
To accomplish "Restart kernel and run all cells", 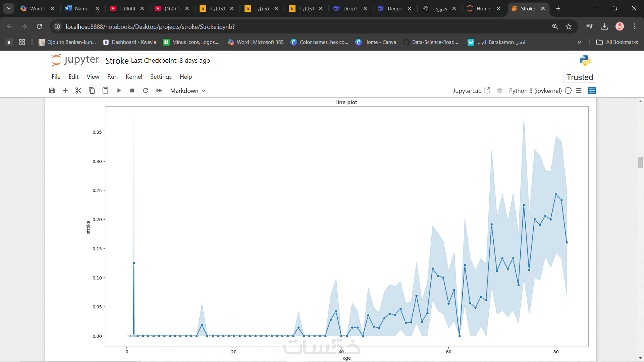I will pyautogui.click(x=159, y=90).
